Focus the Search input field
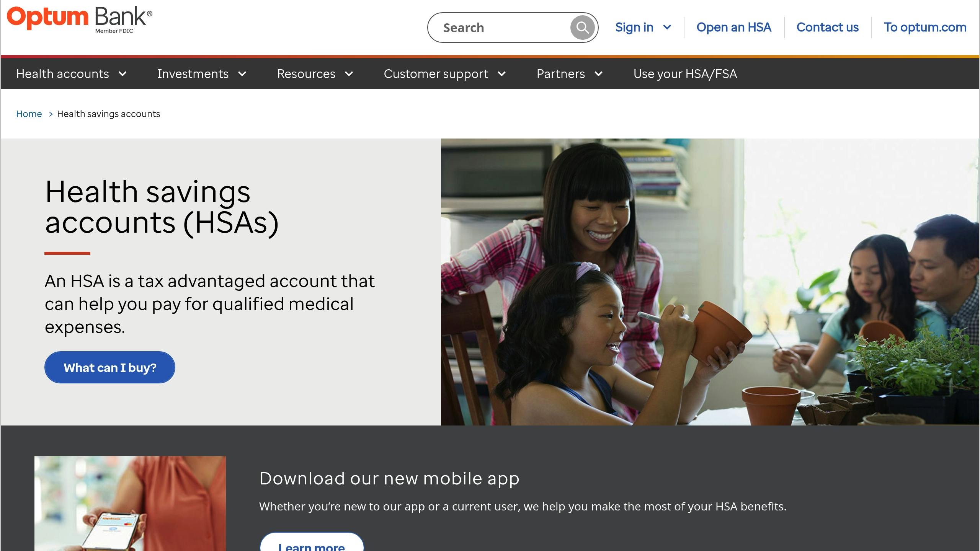Screen dimensions: 980x551 pos(501,28)
